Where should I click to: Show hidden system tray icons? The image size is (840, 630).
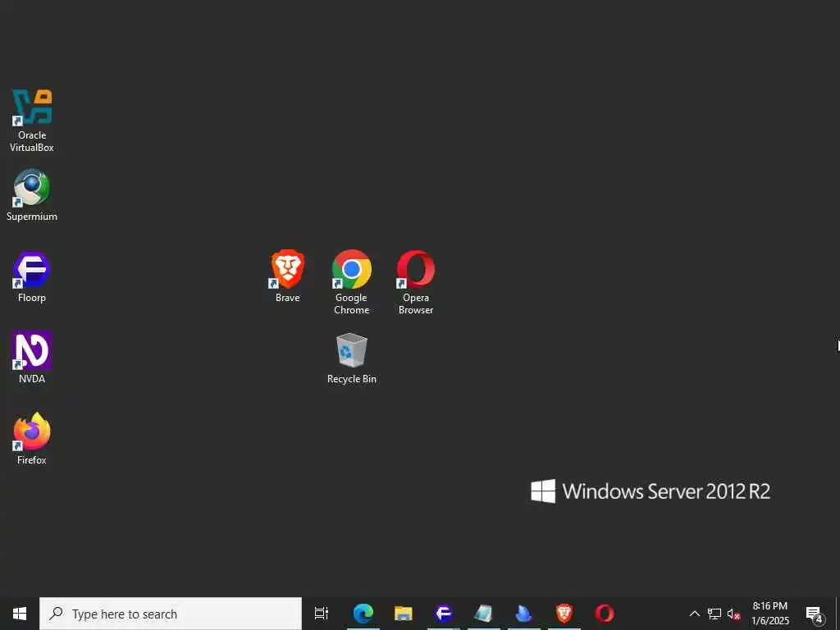[x=694, y=614]
